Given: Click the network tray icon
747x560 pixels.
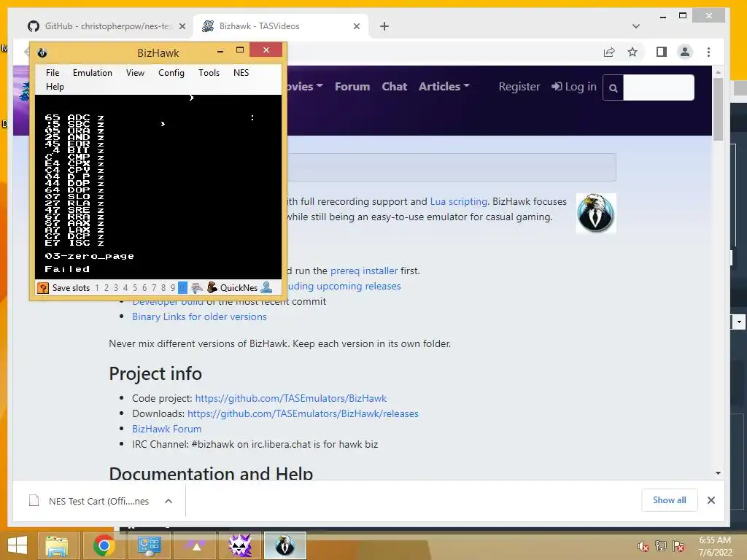Looking at the screenshot, I should tap(661, 546).
